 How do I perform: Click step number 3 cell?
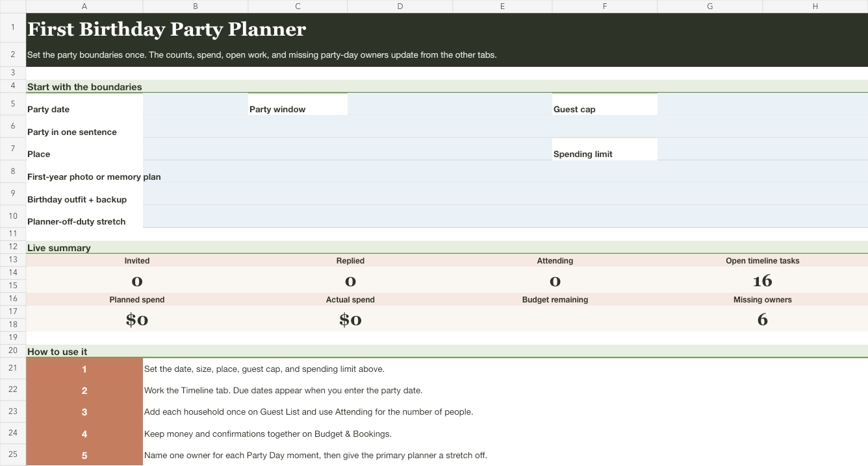pos(84,411)
